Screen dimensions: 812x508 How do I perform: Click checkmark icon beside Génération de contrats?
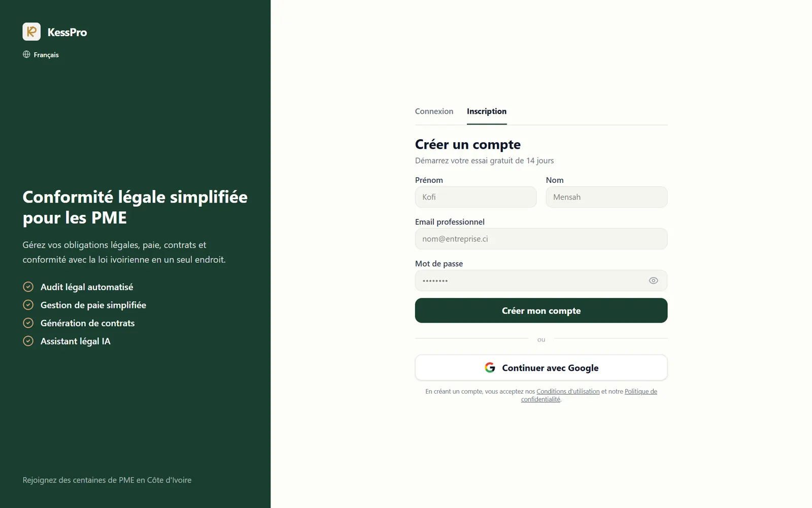(x=28, y=323)
